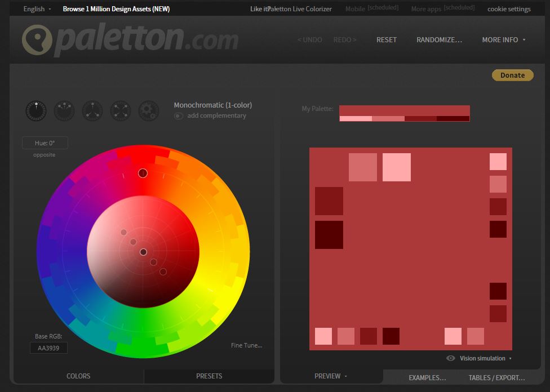The image size is (550, 392).
Task: Click the RESET button
Action: click(387, 40)
